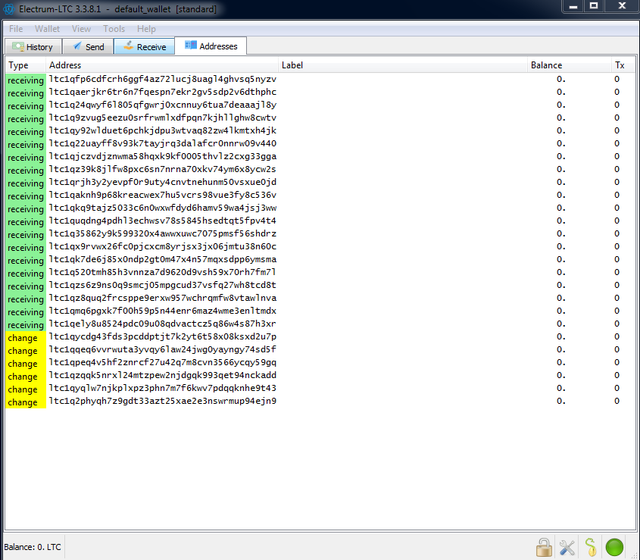Select address ltc1qjczvdjznwma58hqxk9kf0005thvlz2cxg33gga
Image resolution: width=640 pixels, height=560 pixels.
click(x=162, y=156)
